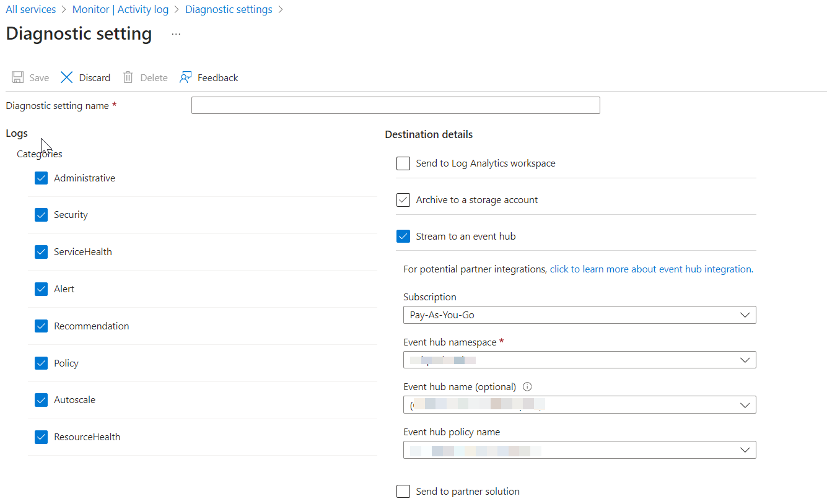Click the Logs section heading

tap(17, 133)
